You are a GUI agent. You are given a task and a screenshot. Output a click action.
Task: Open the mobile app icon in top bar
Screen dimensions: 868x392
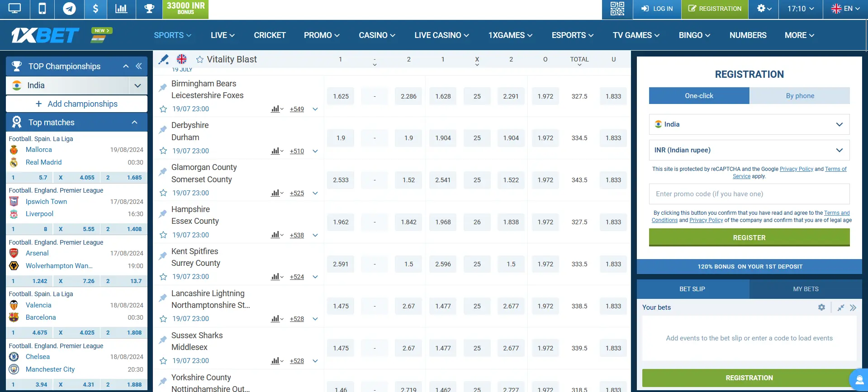click(x=42, y=9)
